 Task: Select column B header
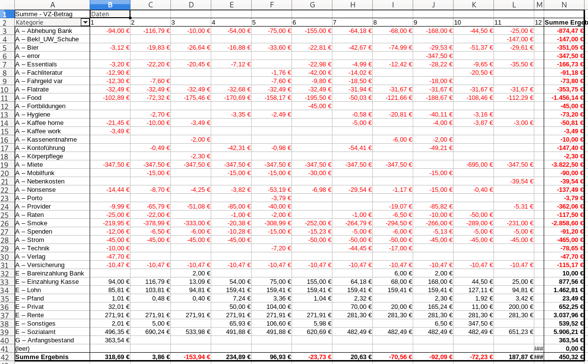tap(110, 5)
